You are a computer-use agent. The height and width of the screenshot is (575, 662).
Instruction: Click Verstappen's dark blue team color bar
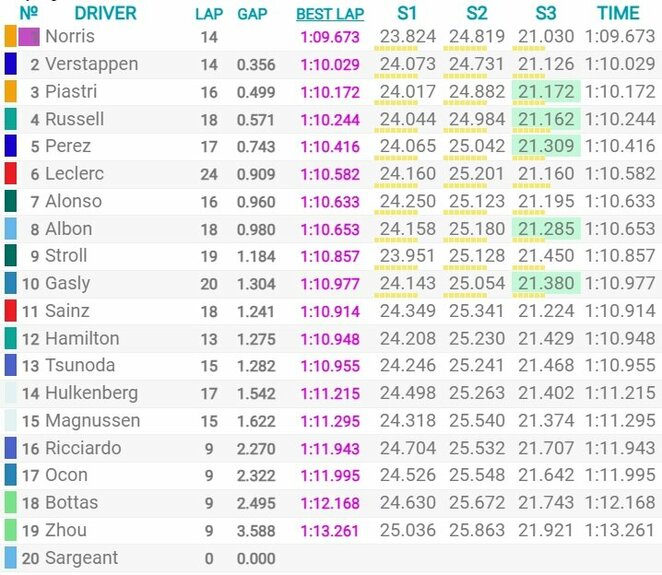click(11, 64)
